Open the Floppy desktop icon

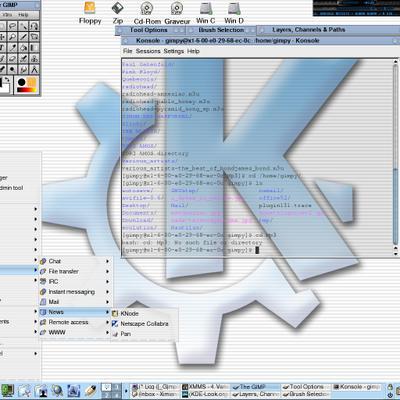pyautogui.click(x=90, y=13)
